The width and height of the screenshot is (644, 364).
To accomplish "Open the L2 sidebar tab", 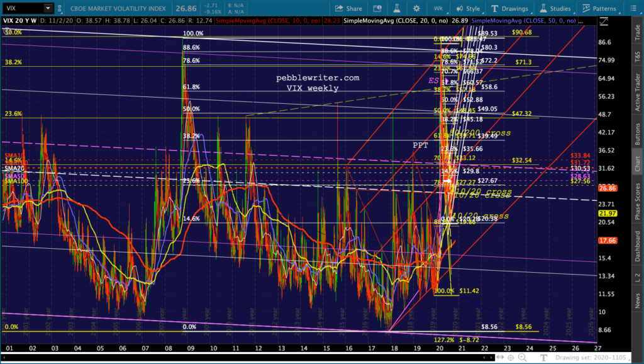I will 638,278.
